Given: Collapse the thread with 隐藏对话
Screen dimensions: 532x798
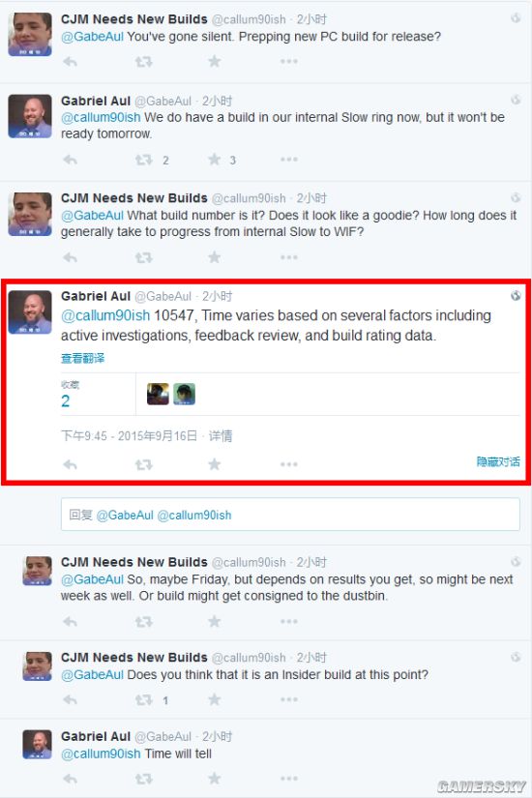Looking at the screenshot, I should click(x=498, y=461).
